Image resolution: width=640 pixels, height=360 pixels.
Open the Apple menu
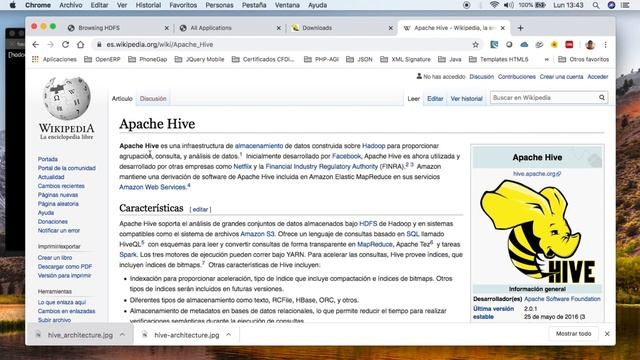[x=13, y=5]
